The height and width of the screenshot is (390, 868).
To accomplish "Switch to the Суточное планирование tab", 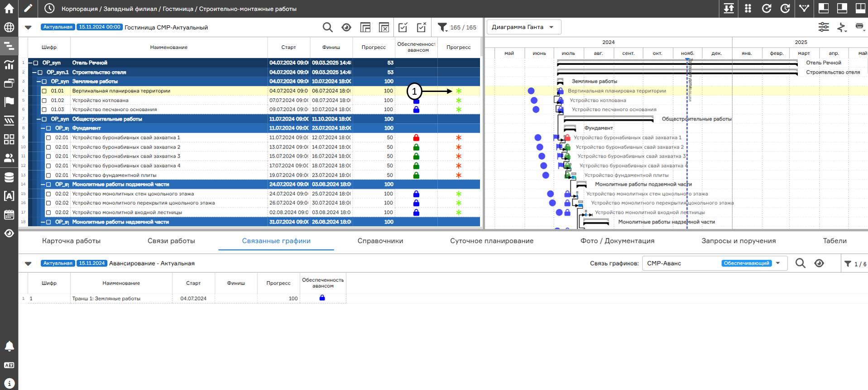I will point(492,241).
